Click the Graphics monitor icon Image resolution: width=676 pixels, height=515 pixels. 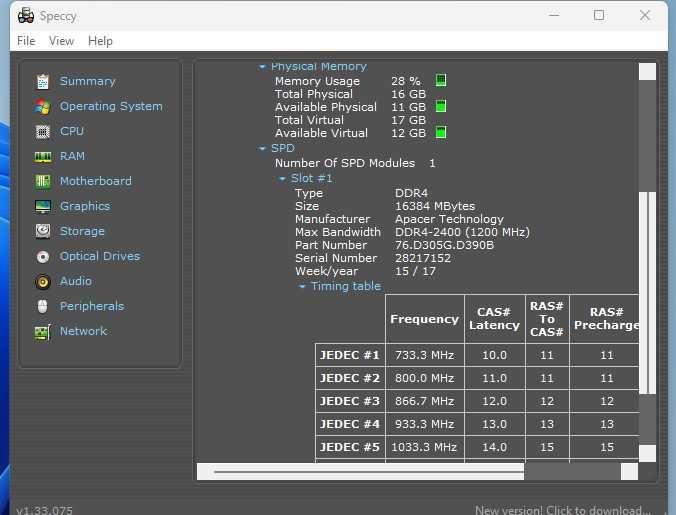tap(43, 206)
